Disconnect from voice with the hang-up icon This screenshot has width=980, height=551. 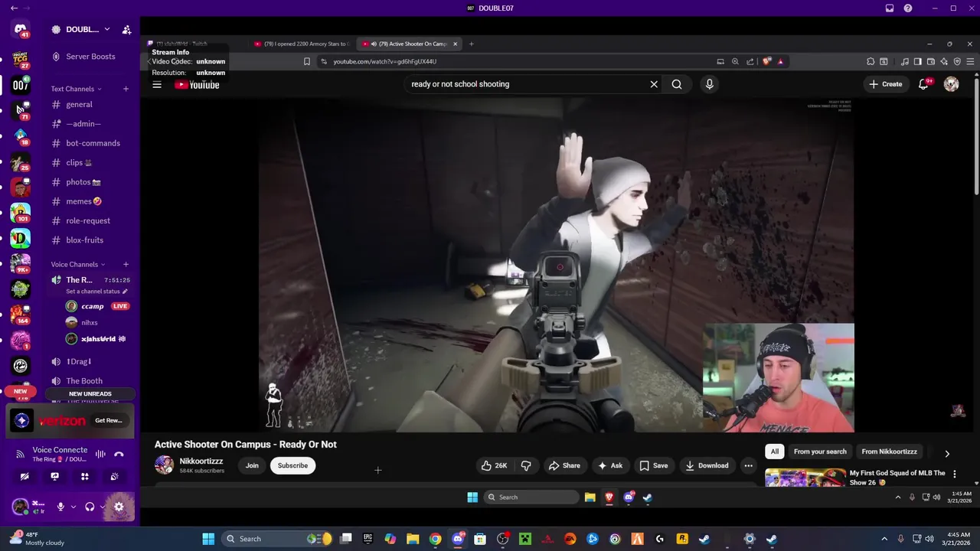[x=119, y=454]
